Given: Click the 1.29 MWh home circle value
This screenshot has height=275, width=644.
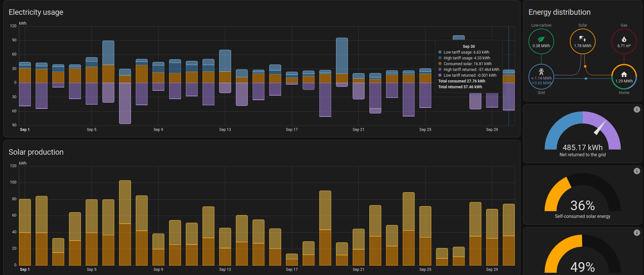Looking at the screenshot, I should [x=624, y=81].
